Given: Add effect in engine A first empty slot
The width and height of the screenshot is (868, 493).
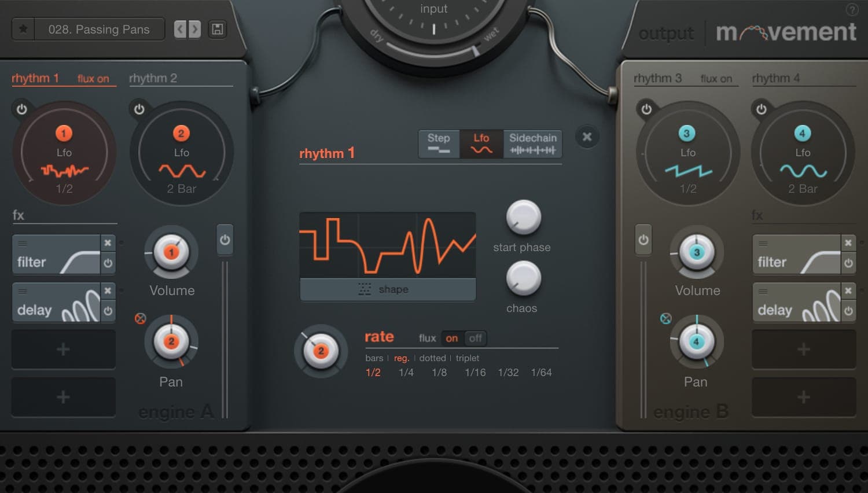Looking at the screenshot, I should [x=64, y=349].
